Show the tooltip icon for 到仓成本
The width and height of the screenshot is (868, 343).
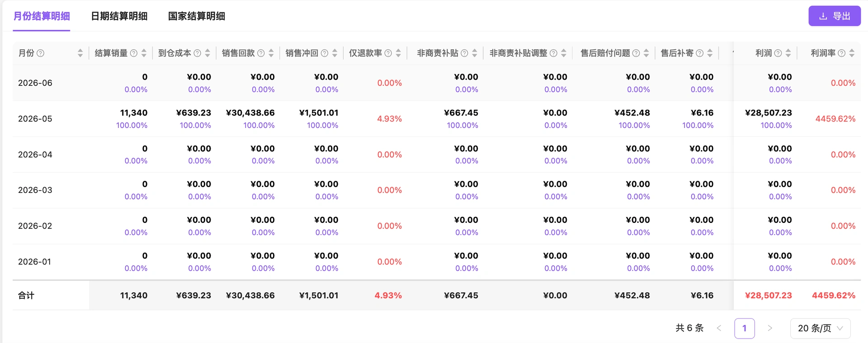pos(198,53)
